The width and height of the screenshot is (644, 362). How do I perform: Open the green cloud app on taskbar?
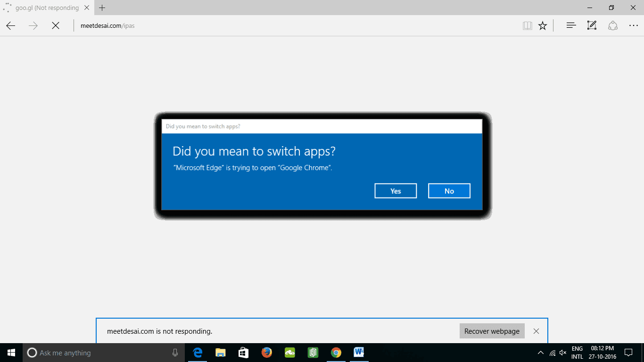(289, 353)
